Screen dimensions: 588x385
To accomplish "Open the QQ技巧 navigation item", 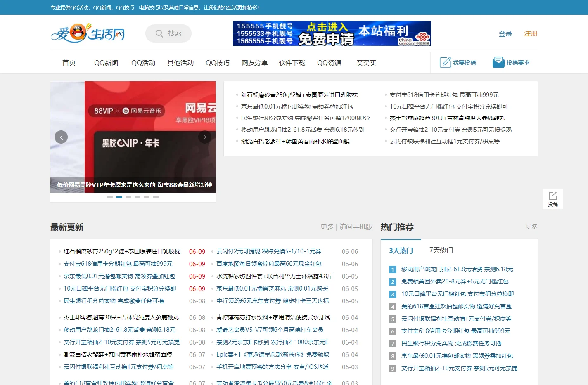I will 218,63.
